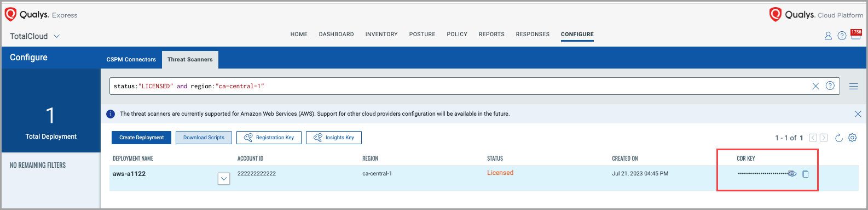Open table settings gear icon

(x=852, y=138)
